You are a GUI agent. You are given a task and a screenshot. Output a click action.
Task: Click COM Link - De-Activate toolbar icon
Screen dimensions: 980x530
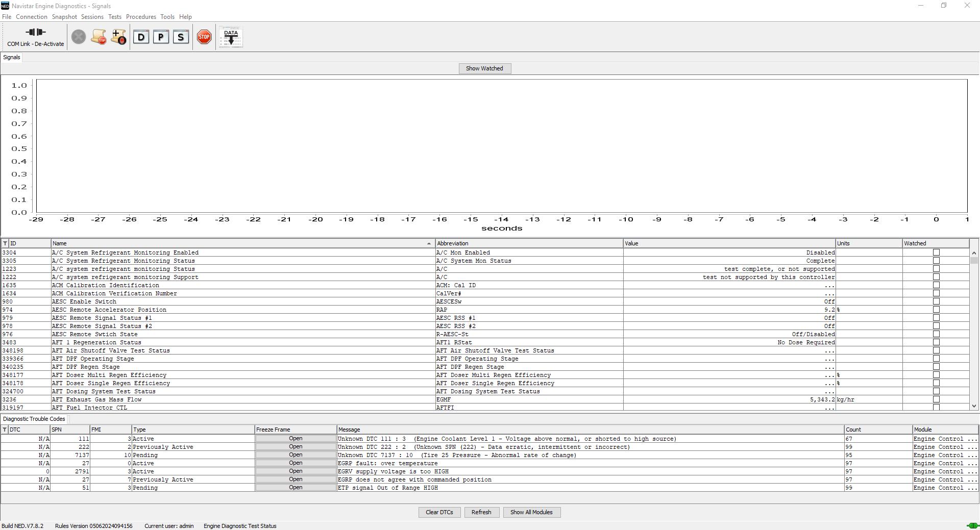34,36
